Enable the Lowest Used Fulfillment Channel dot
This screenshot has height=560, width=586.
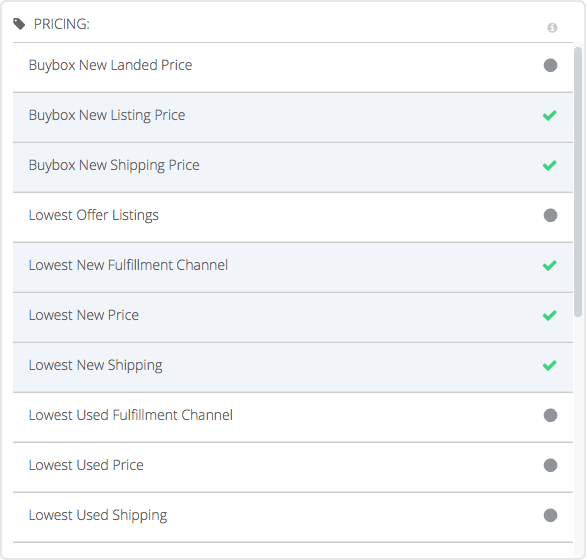550,415
